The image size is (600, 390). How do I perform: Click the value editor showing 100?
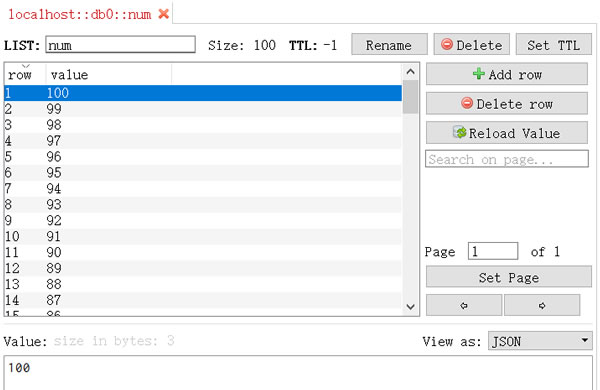(x=298, y=373)
